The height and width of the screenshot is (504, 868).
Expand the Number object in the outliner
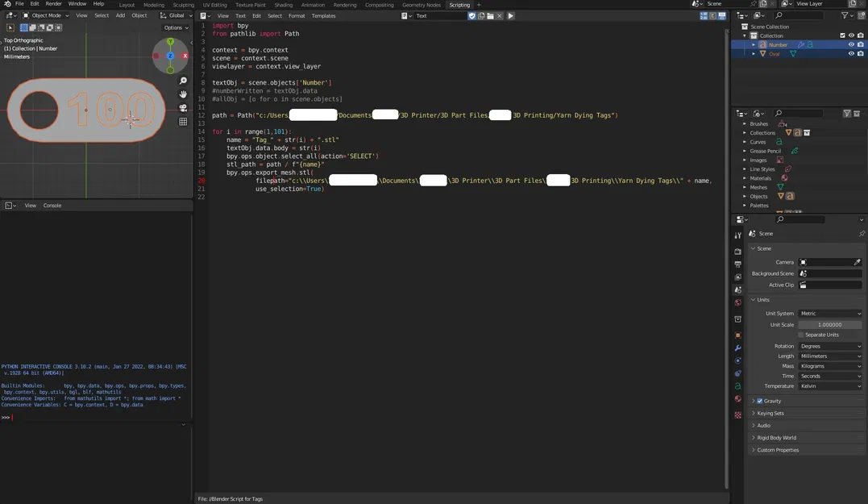[754, 44]
